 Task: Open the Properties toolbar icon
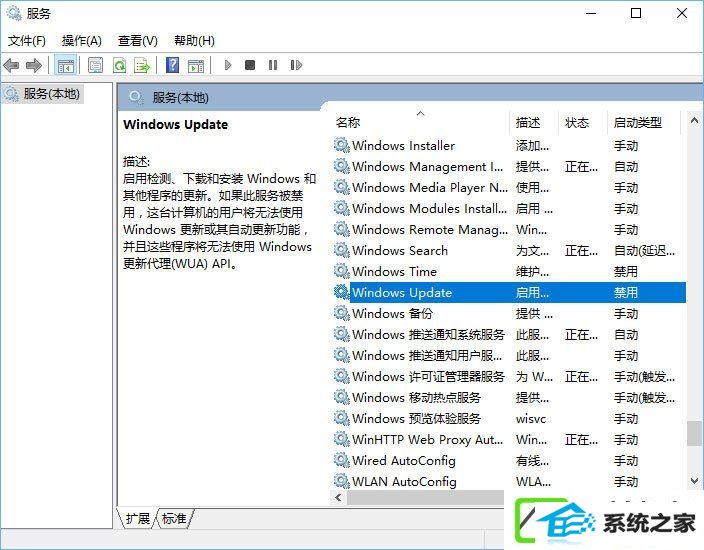pos(95,66)
